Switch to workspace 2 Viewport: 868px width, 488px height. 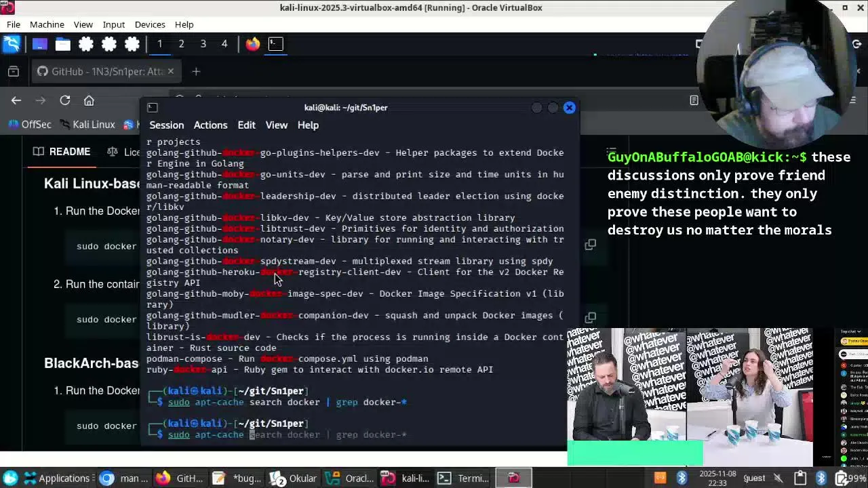[181, 44]
